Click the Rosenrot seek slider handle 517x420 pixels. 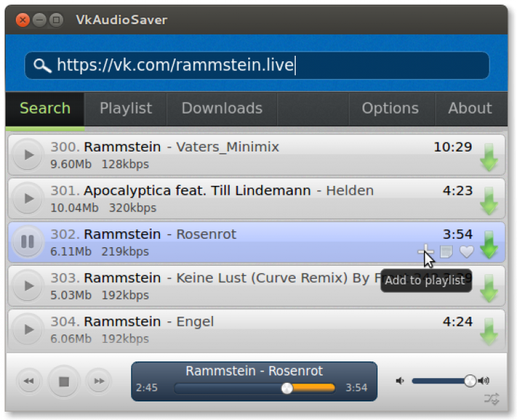pos(287,388)
